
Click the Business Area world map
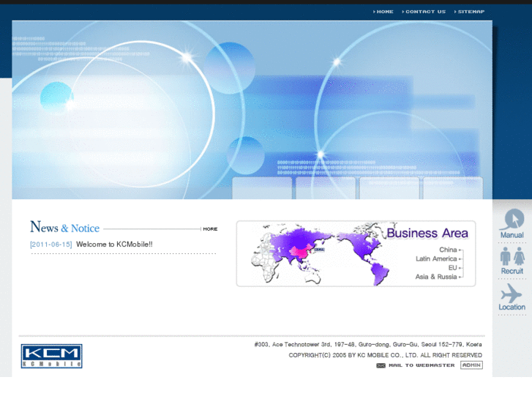[x=321, y=254]
